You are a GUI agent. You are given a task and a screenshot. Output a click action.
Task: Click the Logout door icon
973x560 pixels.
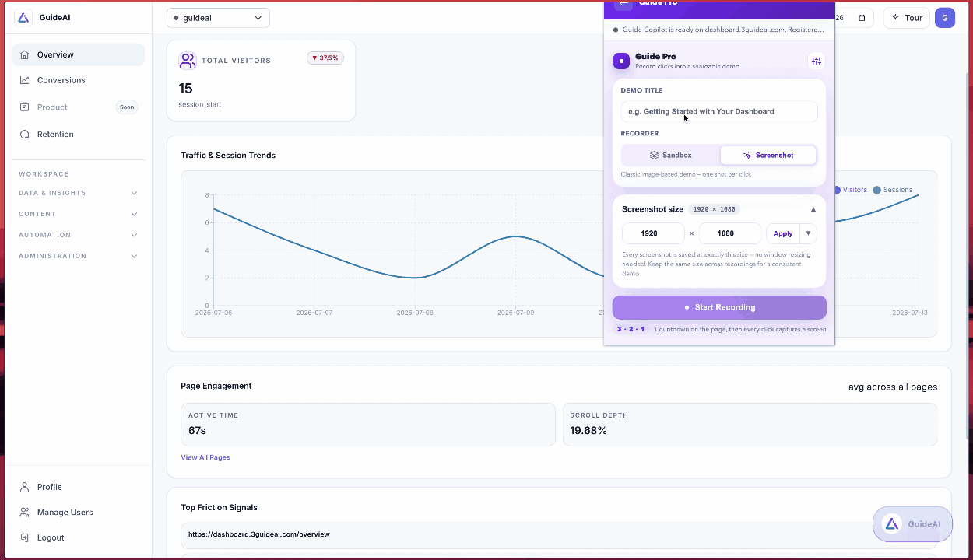[x=25, y=537]
